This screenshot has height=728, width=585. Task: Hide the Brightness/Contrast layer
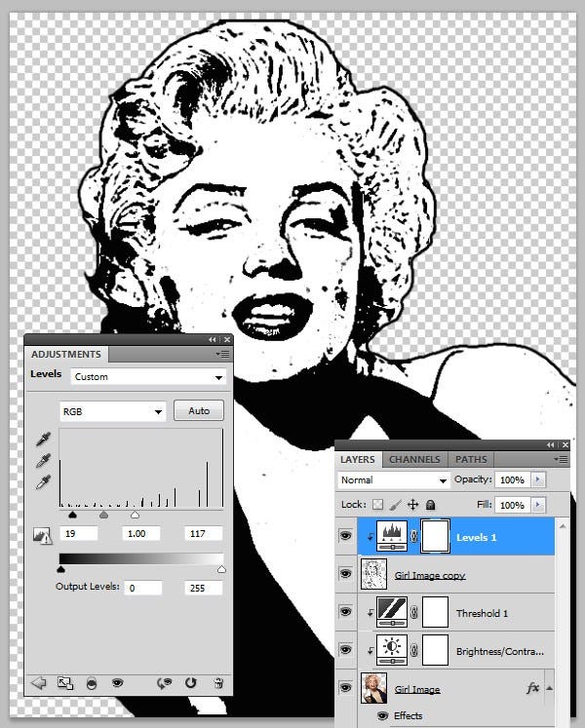[x=345, y=649]
